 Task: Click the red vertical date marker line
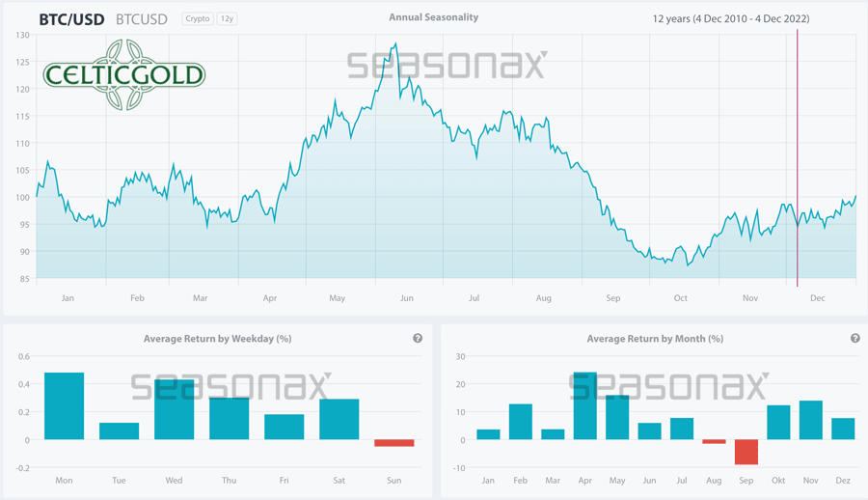click(x=798, y=154)
